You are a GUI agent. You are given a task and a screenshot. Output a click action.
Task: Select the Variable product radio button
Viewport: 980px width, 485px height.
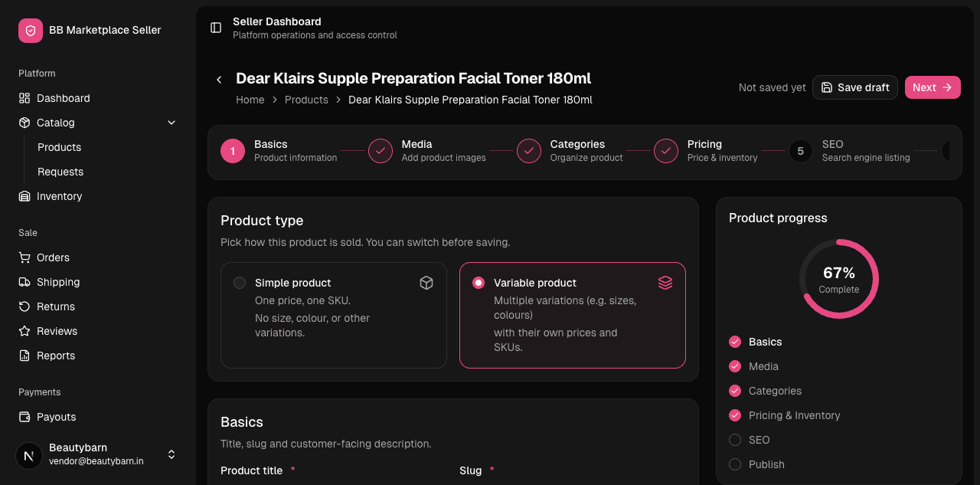coord(479,283)
